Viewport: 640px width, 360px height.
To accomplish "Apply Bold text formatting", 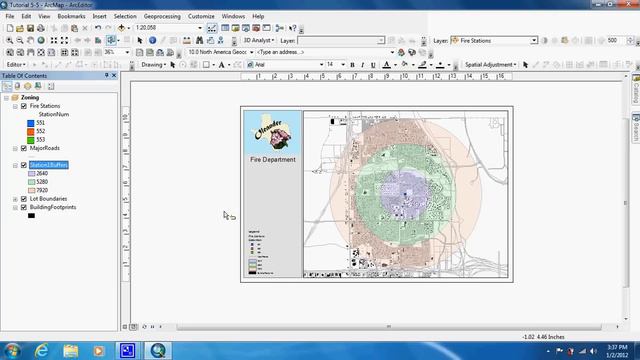I will (x=352, y=65).
